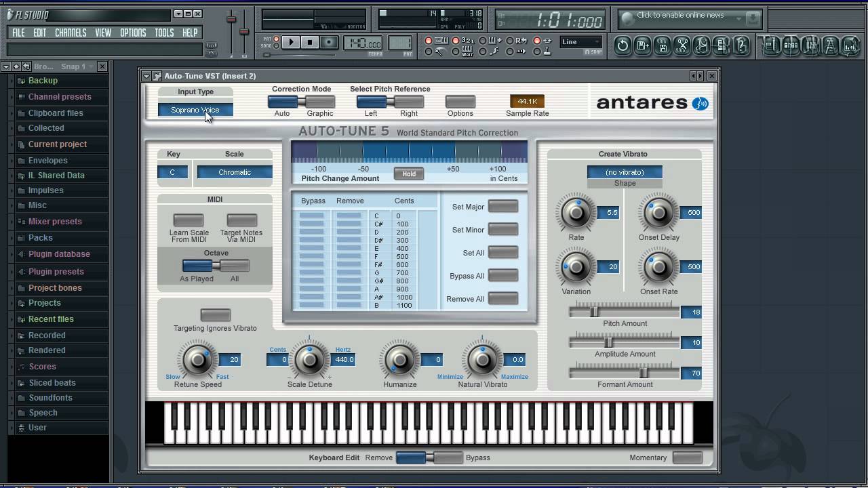Viewport: 868px width, 488px height.
Task: Click the Hold button
Action: [409, 174]
